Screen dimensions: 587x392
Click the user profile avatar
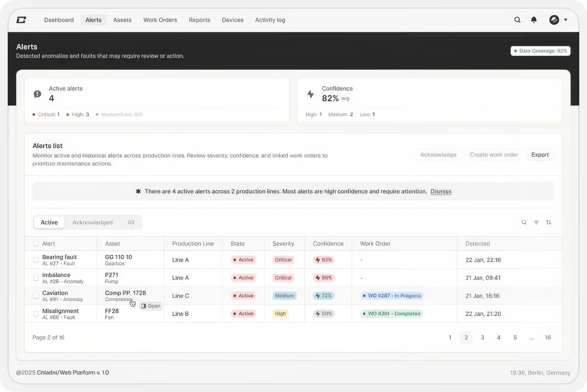[x=554, y=20]
